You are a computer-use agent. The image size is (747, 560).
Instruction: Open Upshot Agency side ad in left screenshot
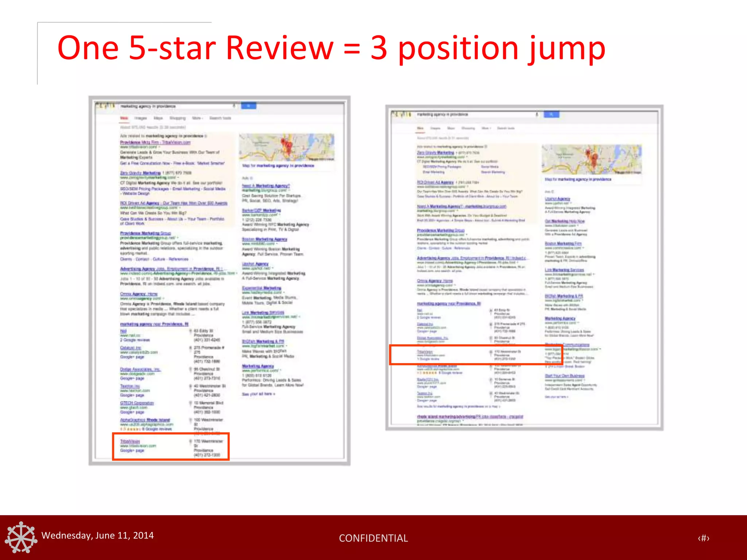[x=255, y=264]
